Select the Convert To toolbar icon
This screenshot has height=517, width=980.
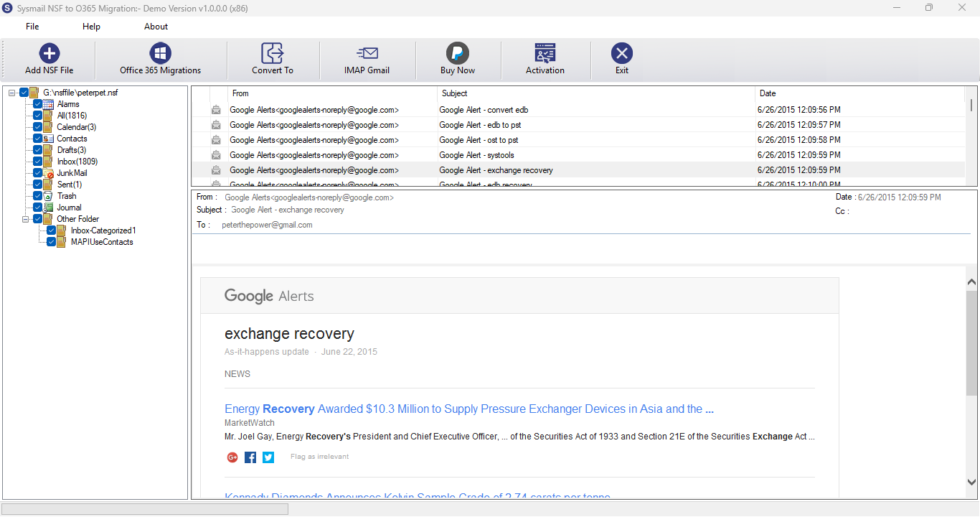[x=273, y=53]
